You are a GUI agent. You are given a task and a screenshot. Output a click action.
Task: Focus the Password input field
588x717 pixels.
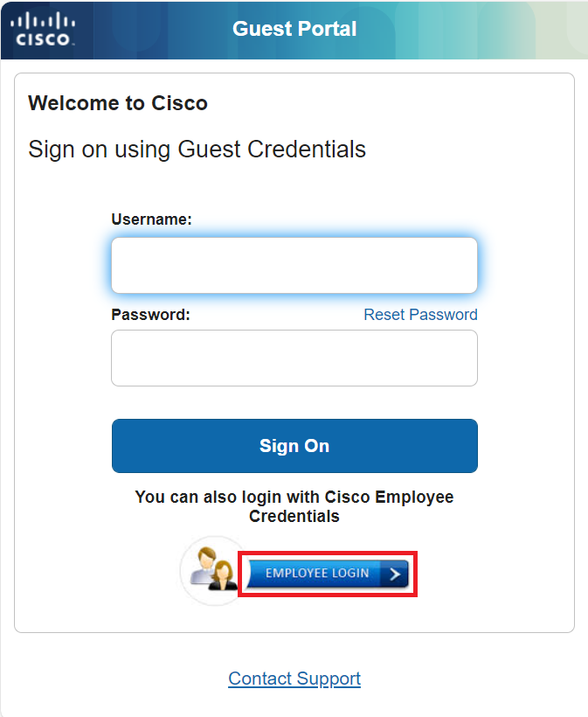click(x=294, y=358)
